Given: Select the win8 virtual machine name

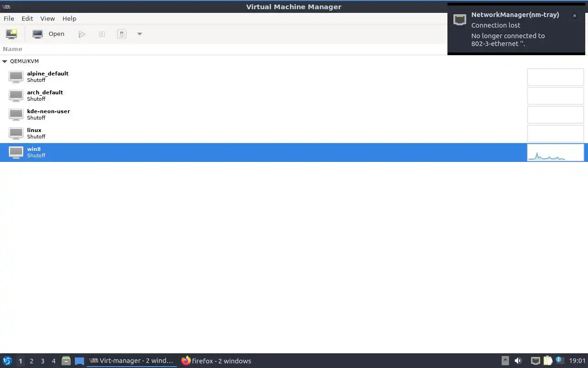Looking at the screenshot, I should point(34,149).
